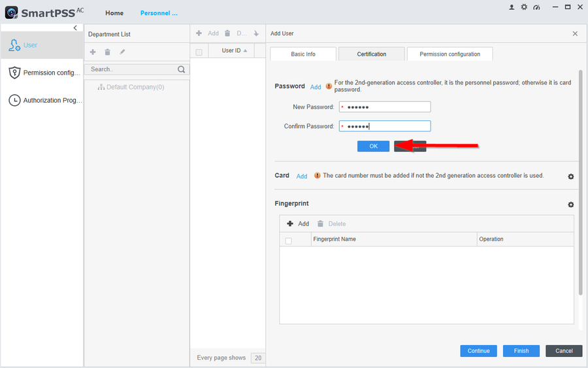This screenshot has height=368, width=588.
Task: Open Card section settings gear
Action: click(570, 176)
